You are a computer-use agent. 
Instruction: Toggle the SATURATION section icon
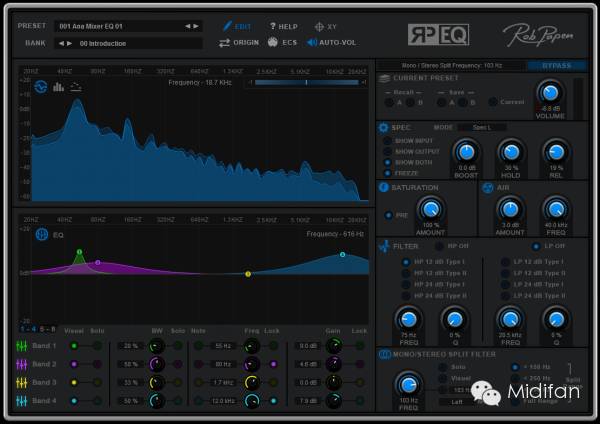[383, 187]
